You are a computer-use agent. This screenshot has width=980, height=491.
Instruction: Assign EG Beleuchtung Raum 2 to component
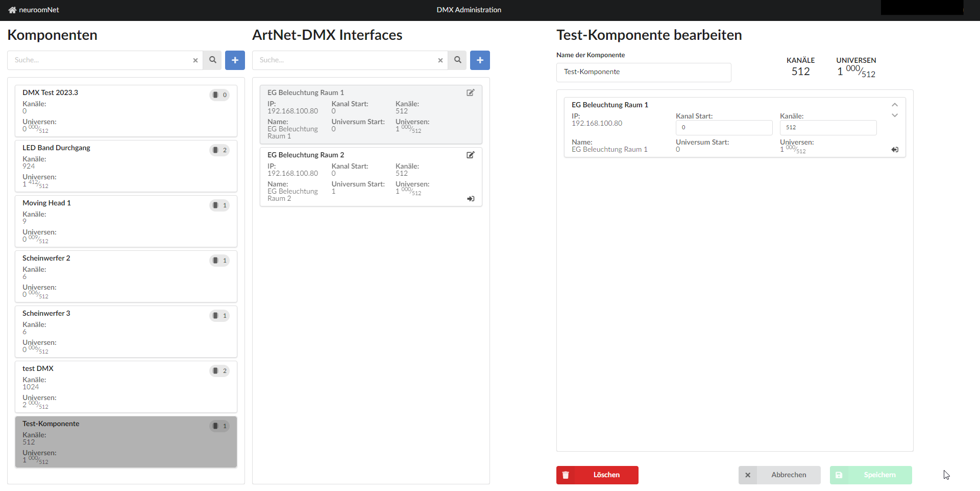tap(471, 199)
